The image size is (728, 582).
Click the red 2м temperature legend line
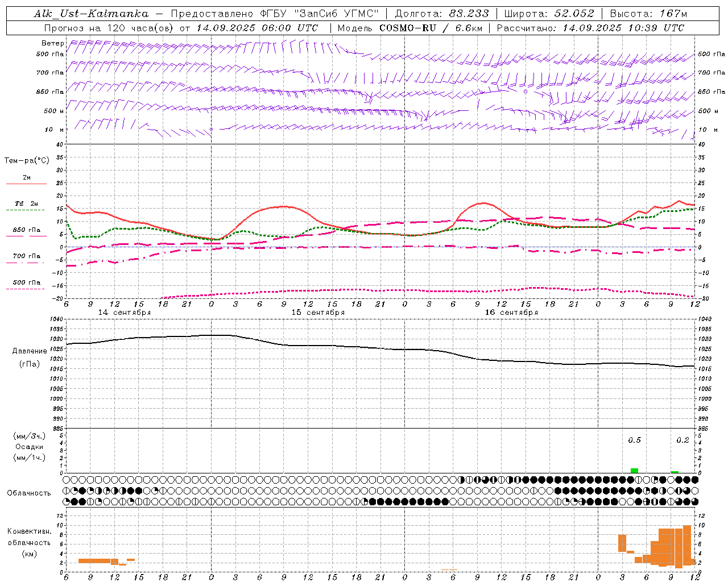(26, 184)
